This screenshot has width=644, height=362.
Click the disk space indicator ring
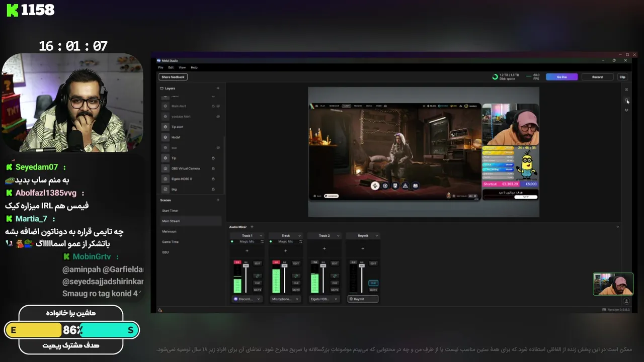tap(495, 77)
